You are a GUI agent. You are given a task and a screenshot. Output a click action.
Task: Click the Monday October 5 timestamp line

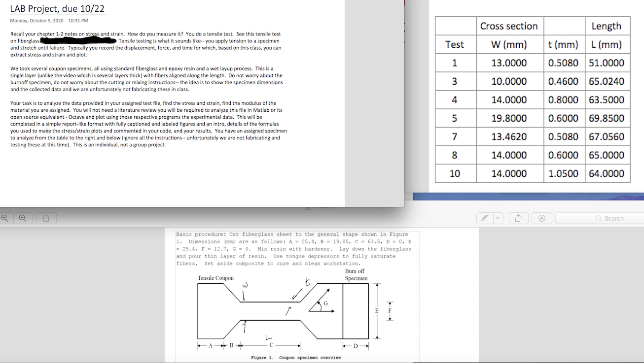pos(49,20)
